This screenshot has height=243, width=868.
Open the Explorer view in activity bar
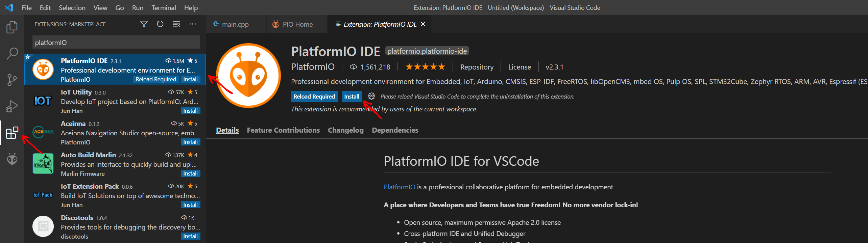click(12, 27)
